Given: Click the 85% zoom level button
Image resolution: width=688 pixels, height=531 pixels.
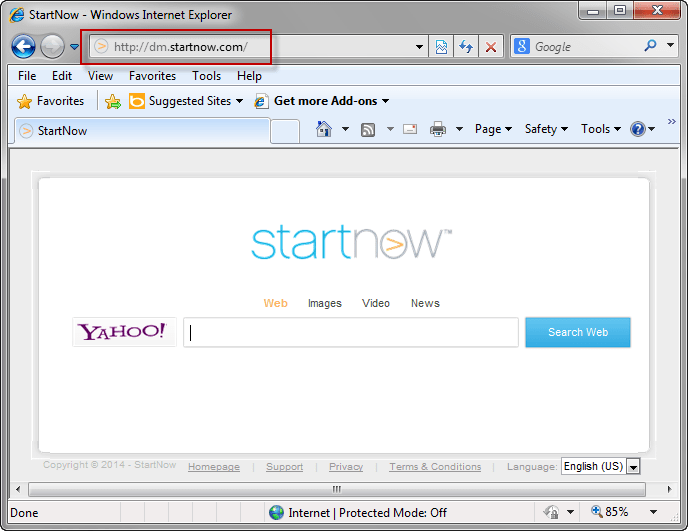Looking at the screenshot, I should point(610,512).
